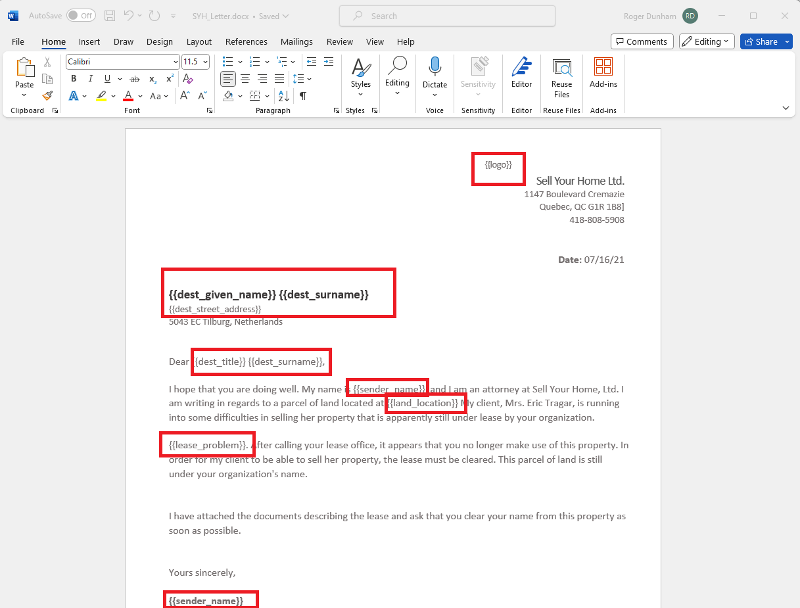Image resolution: width=800 pixels, height=608 pixels.
Task: Decrease paragraph indent
Action: click(x=311, y=62)
